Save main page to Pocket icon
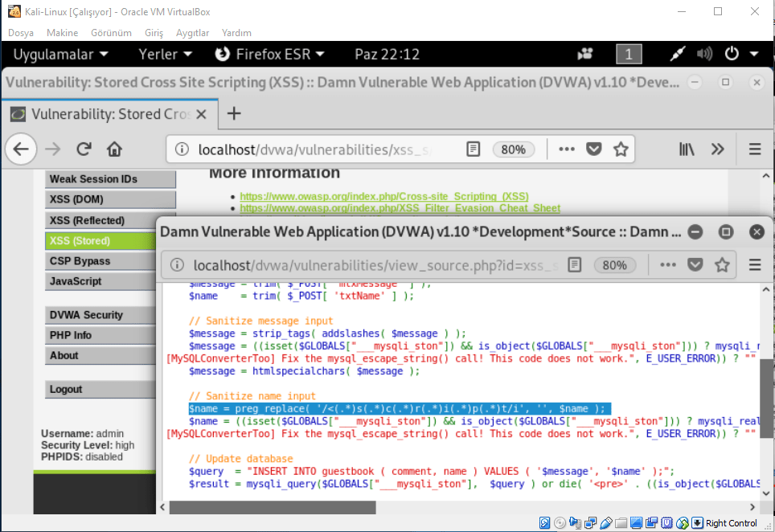The height and width of the screenshot is (532, 775). click(x=593, y=149)
